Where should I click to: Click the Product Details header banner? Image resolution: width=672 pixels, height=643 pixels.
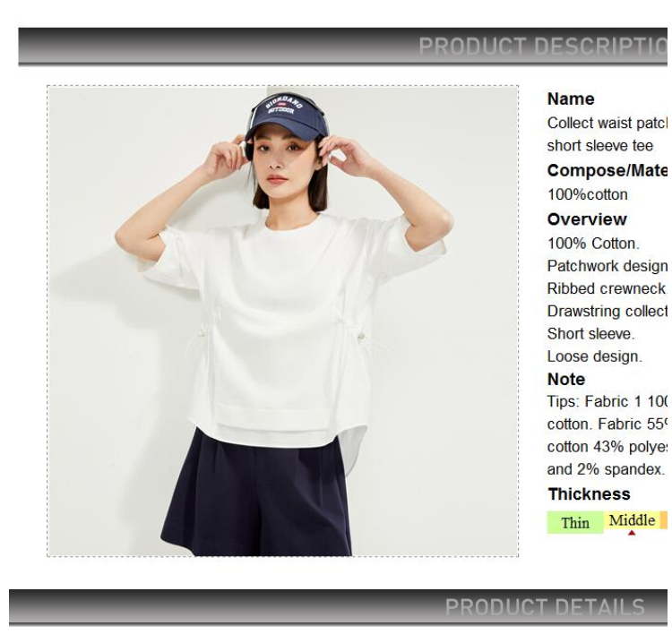pyautogui.click(x=338, y=607)
